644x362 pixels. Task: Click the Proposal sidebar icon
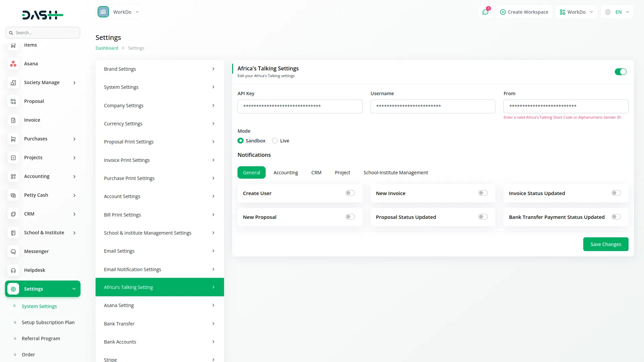tap(13, 101)
